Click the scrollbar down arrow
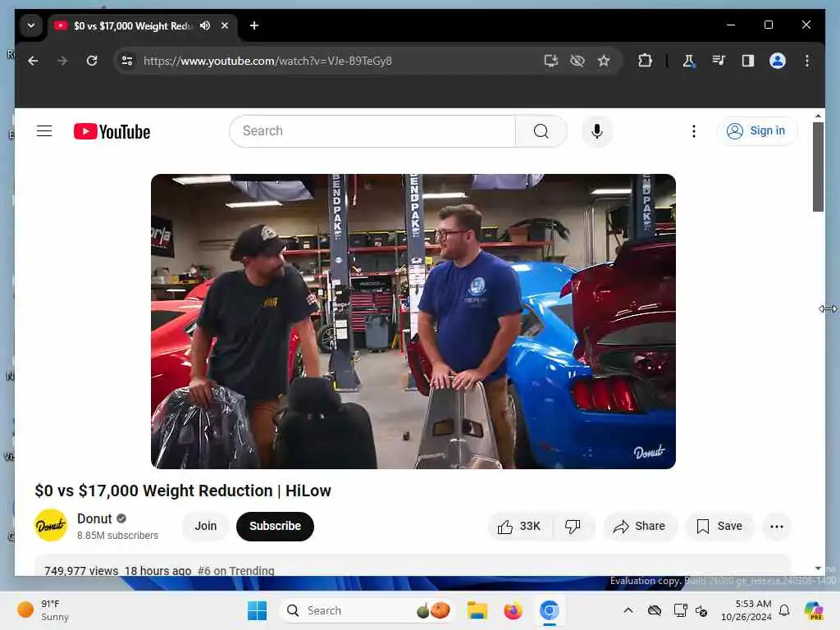The width and height of the screenshot is (840, 630). click(x=818, y=568)
